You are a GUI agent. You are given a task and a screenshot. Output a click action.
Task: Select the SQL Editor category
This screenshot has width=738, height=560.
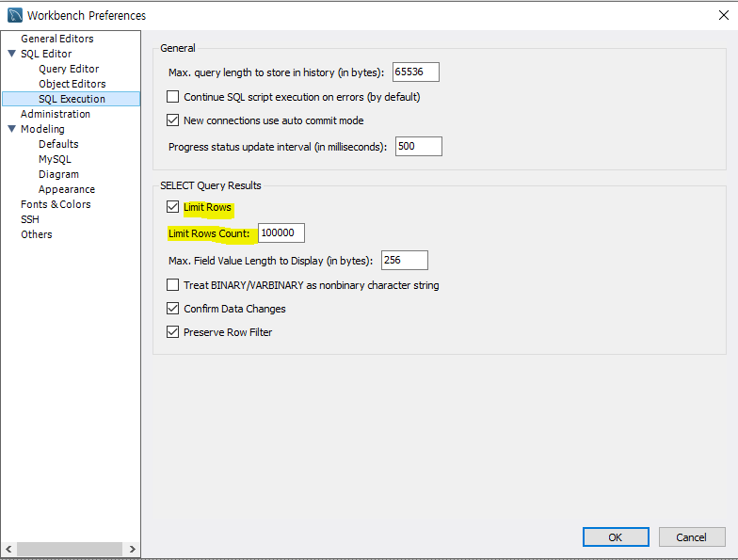pos(46,54)
